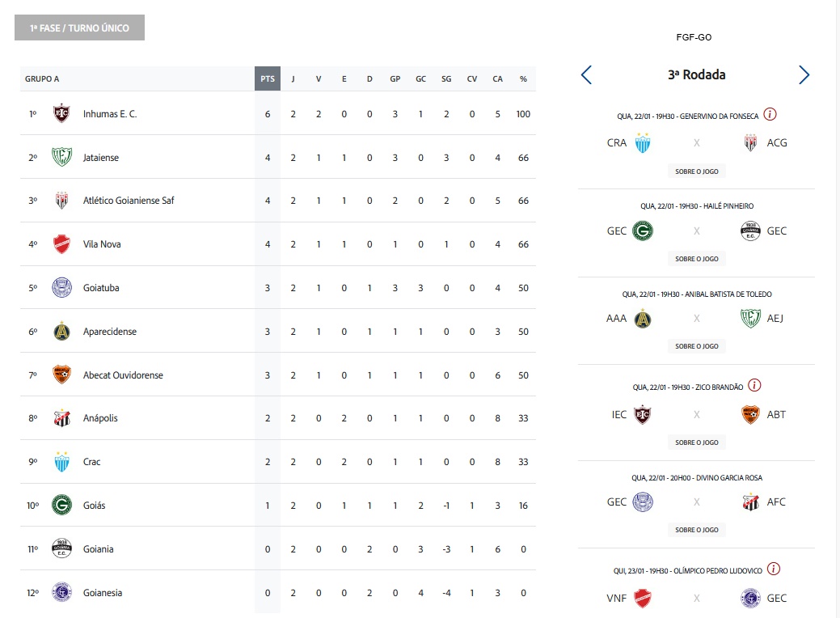This screenshot has height=618, width=840.
Task: Open Sobre o Jogo for AAA x AEJ
Action: [x=696, y=346]
